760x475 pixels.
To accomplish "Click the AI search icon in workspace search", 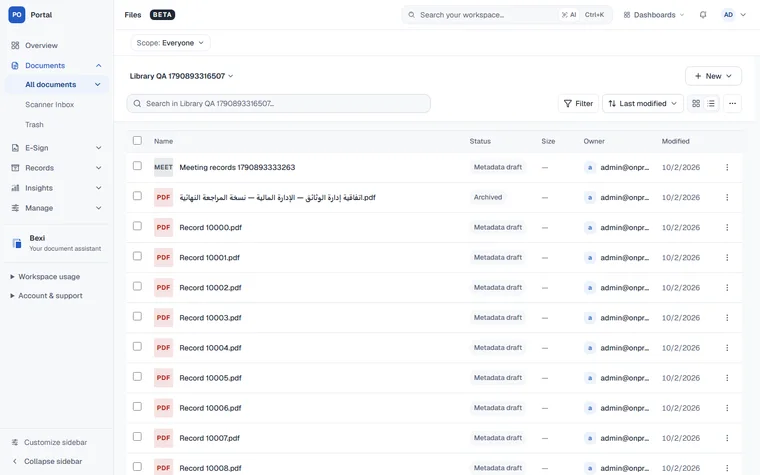I will (x=569, y=15).
